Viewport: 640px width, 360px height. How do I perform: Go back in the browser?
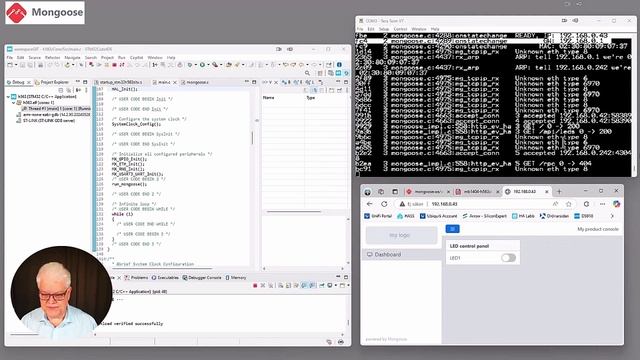click(369, 204)
